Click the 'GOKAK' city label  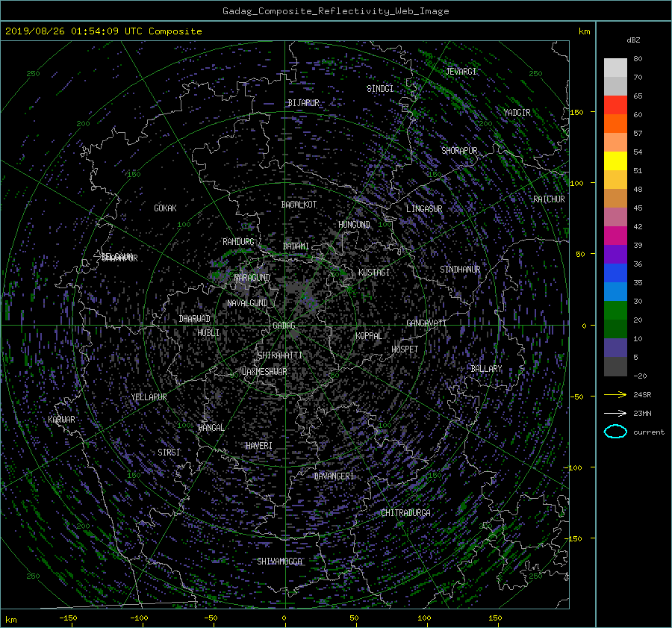point(165,208)
